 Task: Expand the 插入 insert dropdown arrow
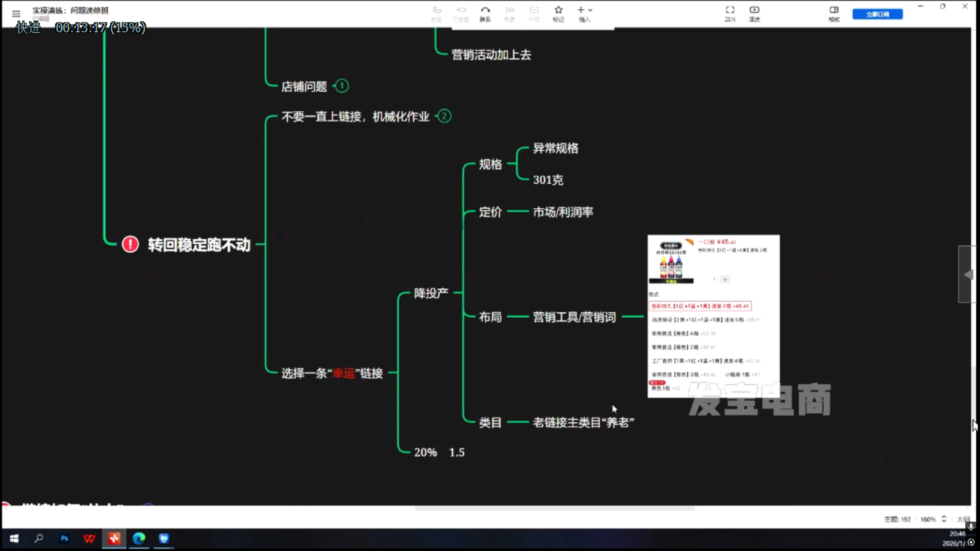tap(590, 10)
